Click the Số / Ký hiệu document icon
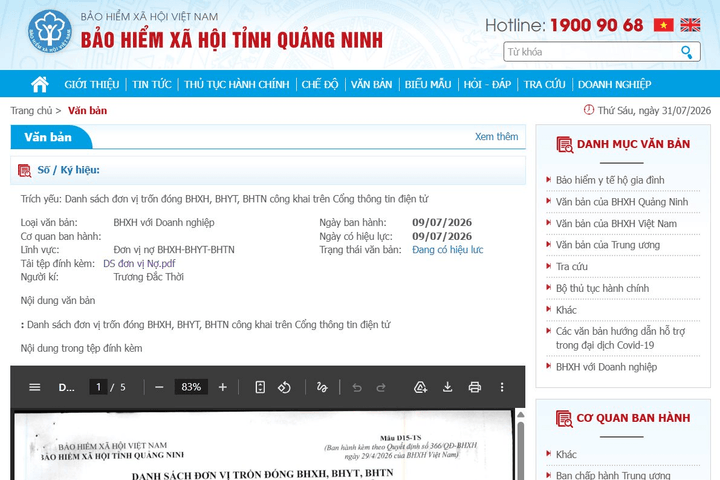The height and width of the screenshot is (480, 720). 24,170
